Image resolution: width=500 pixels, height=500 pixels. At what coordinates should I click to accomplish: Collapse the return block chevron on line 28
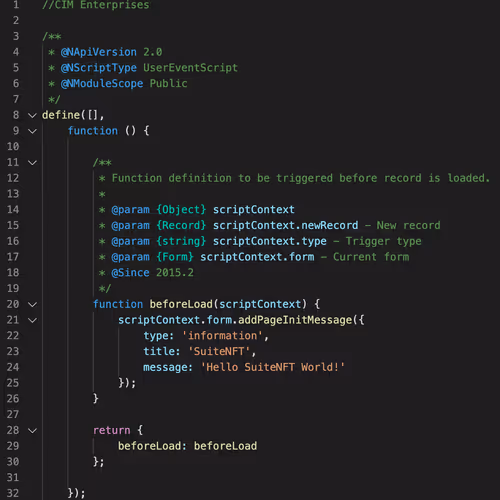click(32, 430)
